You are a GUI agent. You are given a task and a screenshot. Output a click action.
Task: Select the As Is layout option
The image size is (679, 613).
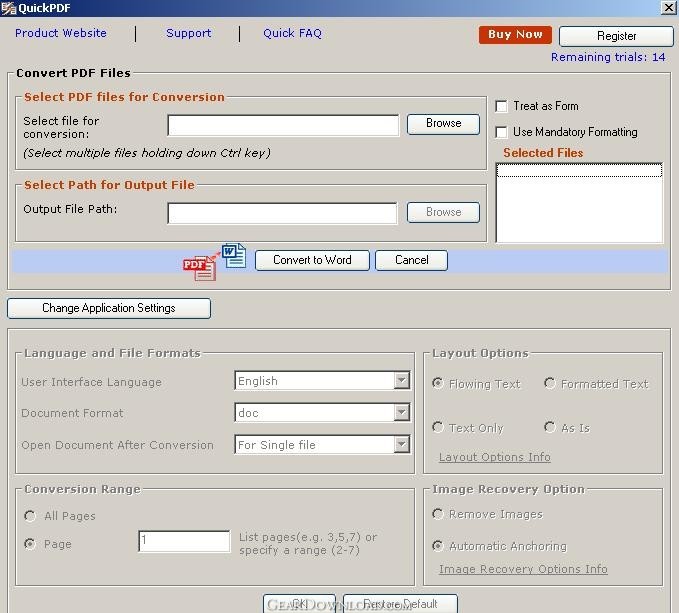(550, 428)
